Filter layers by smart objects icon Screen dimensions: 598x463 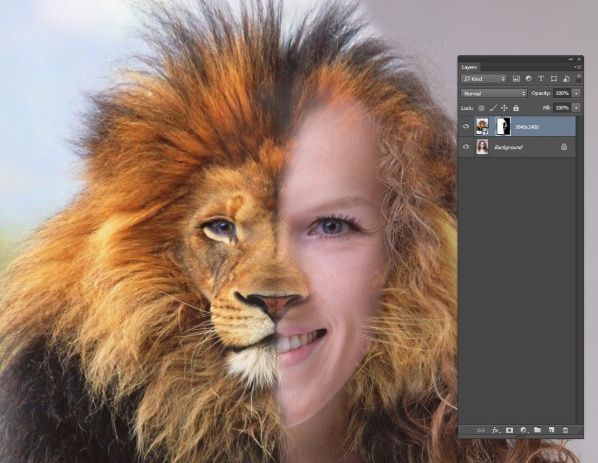[x=566, y=79]
